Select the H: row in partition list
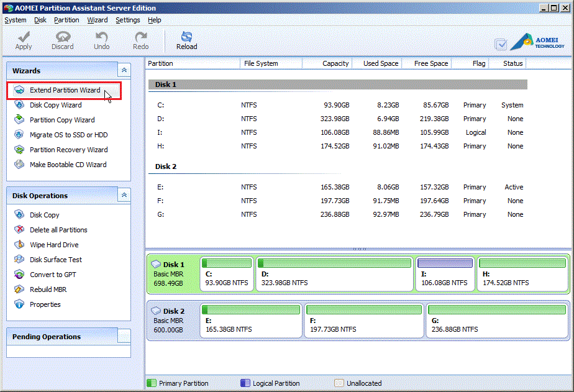 click(337, 146)
